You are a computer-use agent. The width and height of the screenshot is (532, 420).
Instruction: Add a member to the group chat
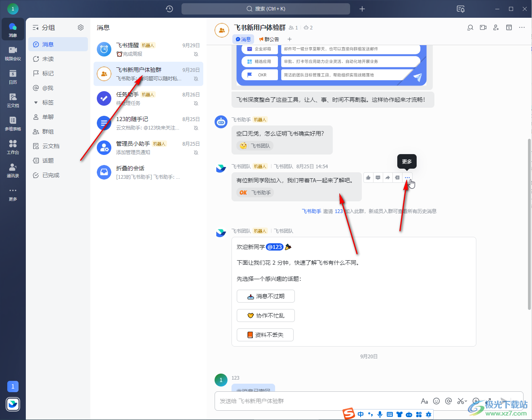pyautogui.click(x=496, y=27)
